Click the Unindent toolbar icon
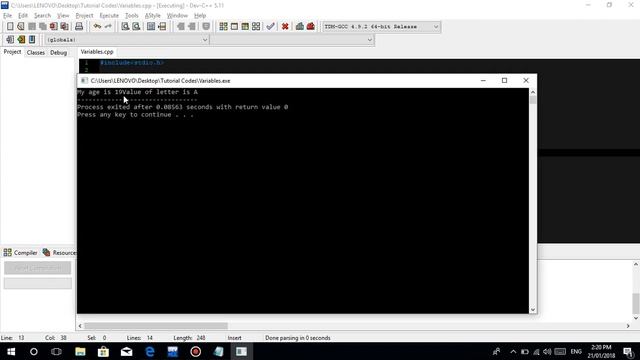The height and width of the screenshot is (360, 640). (192, 27)
